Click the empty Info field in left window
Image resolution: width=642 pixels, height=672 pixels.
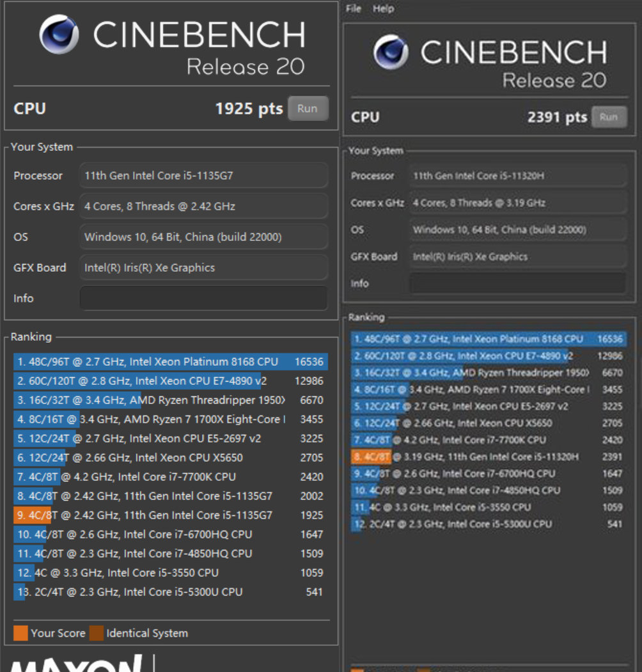click(203, 299)
